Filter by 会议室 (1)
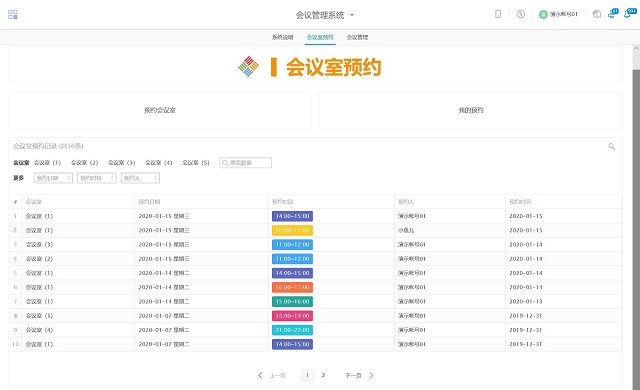This screenshot has width=640, height=390. pos(47,163)
